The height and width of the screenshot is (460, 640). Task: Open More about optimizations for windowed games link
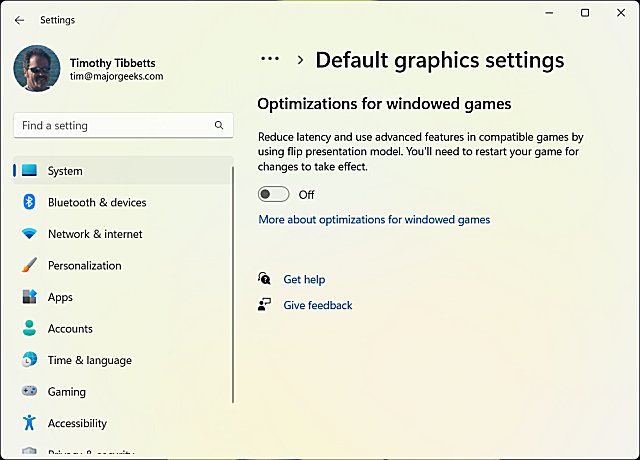(374, 219)
